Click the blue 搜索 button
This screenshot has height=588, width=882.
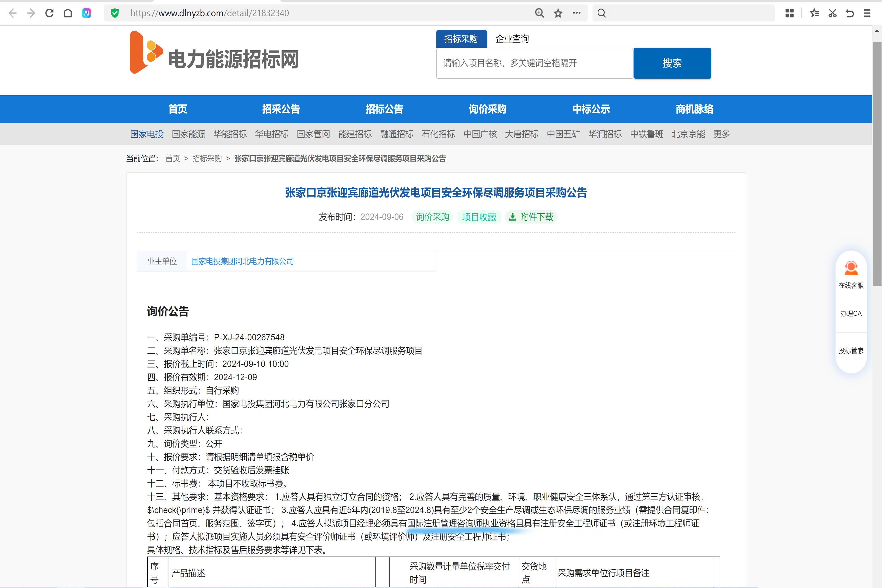(x=672, y=63)
